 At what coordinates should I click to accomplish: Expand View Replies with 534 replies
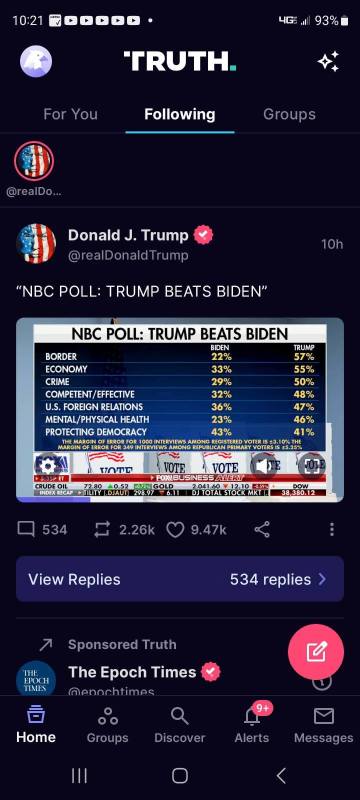180,579
